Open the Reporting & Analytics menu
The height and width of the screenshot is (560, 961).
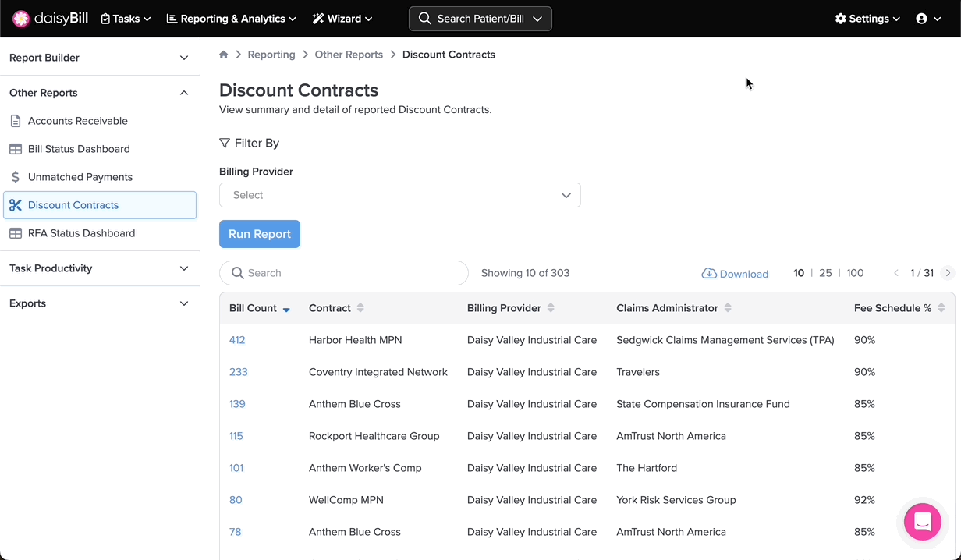231,19
